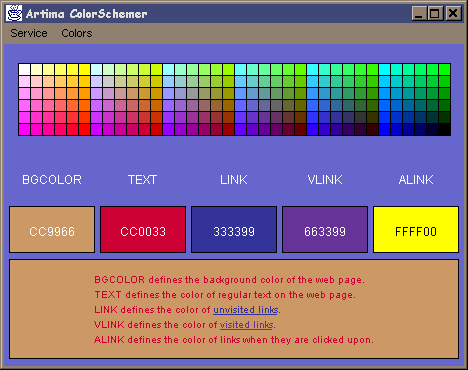This screenshot has width=468, height=370.
Task: Open the Colors menu
Action: coord(77,33)
